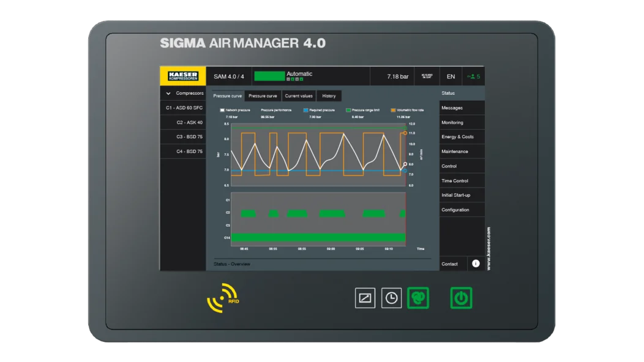Open the info icon next to Contact
This screenshot has height=362, width=644.
(x=476, y=264)
